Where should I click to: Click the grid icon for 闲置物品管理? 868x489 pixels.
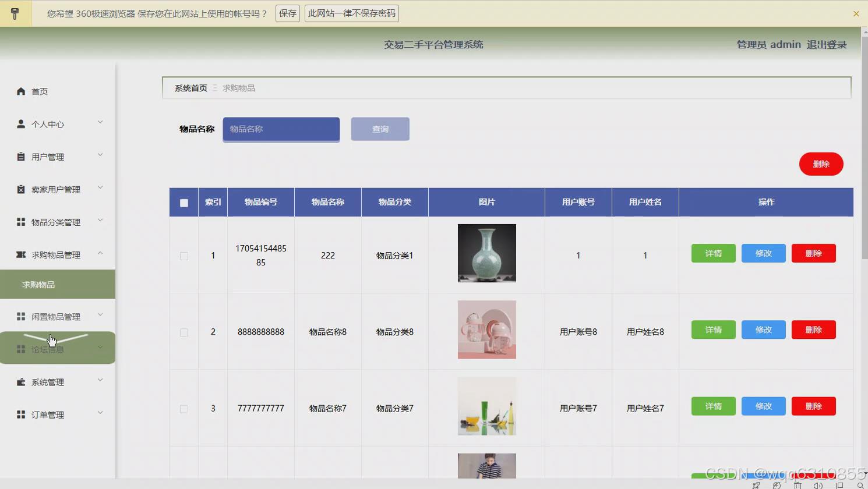point(21,316)
